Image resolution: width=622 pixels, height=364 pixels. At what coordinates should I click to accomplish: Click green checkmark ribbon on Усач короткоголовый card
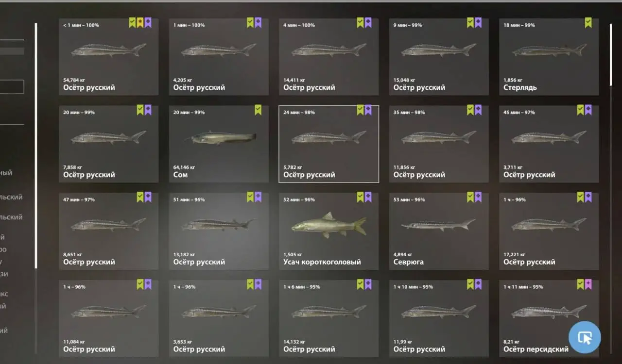click(x=360, y=197)
